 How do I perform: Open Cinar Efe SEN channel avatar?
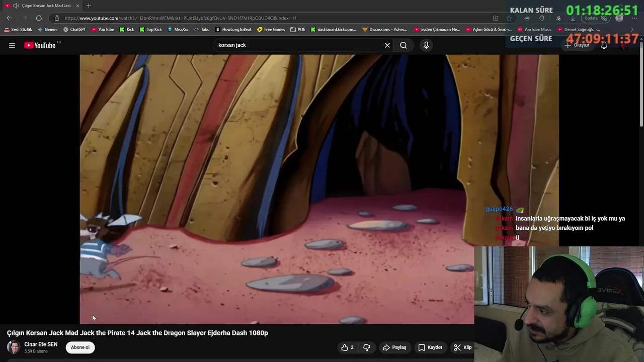14,347
